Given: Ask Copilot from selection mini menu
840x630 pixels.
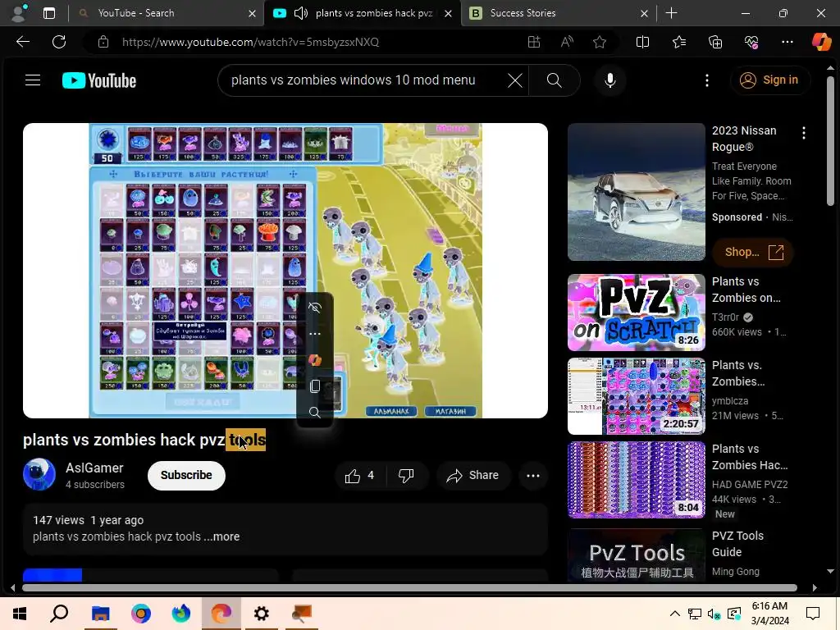Looking at the screenshot, I should pos(314,360).
